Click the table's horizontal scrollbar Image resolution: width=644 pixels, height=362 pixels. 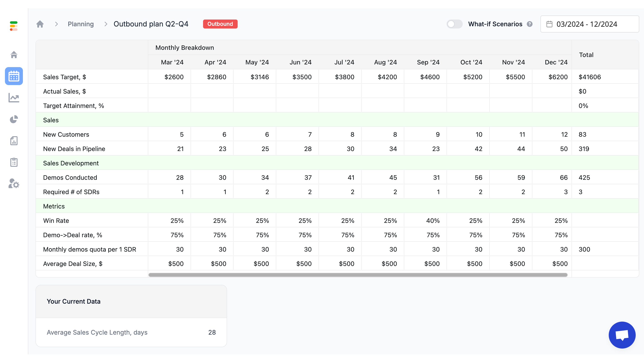[x=358, y=275]
